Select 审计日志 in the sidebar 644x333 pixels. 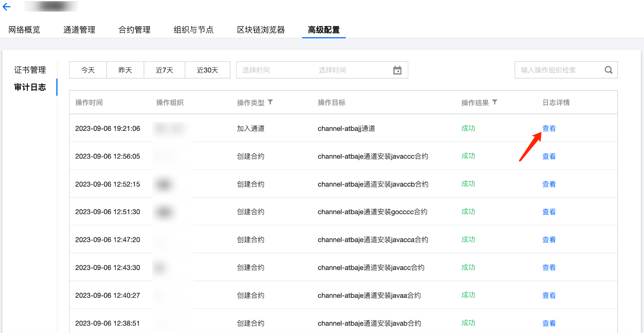point(30,87)
